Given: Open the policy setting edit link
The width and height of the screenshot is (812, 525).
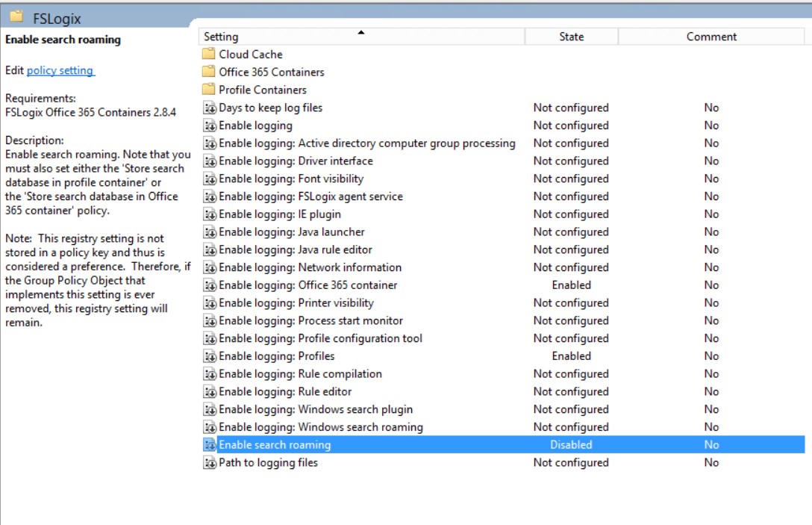Looking at the screenshot, I should pyautogui.click(x=60, y=70).
